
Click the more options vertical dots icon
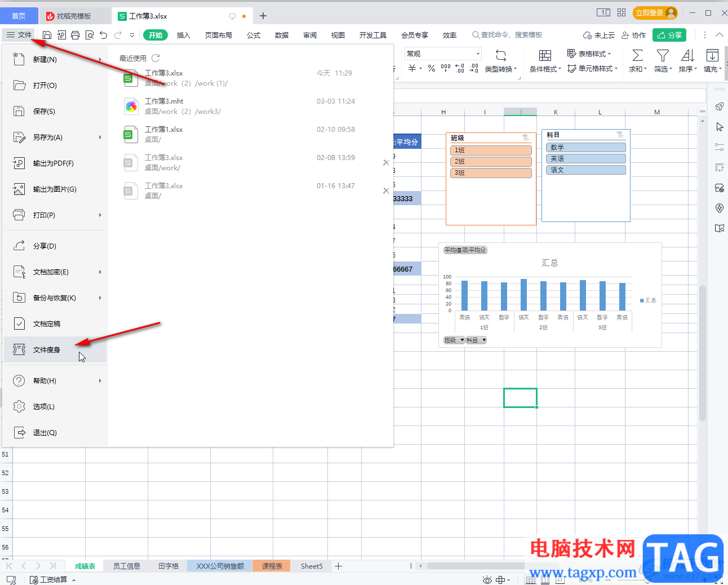[704, 35]
